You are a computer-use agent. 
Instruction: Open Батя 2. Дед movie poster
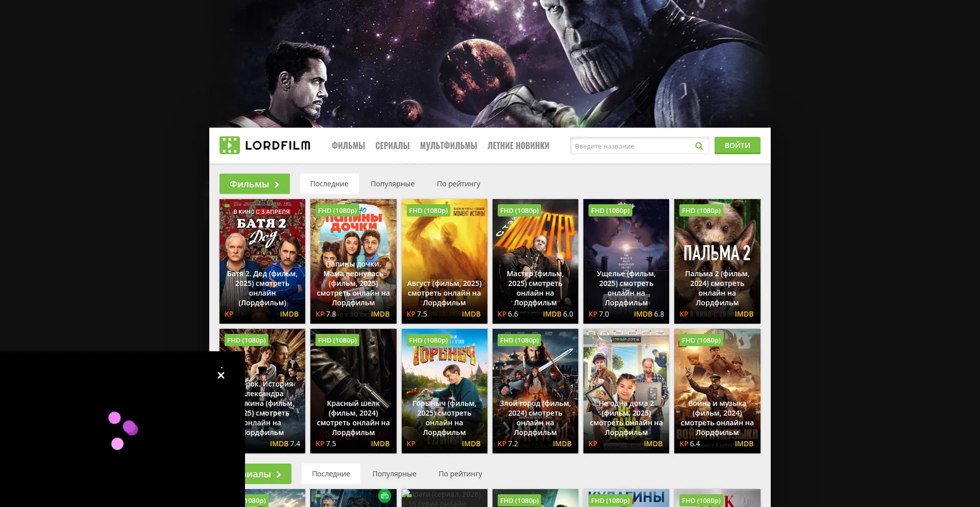point(262,261)
